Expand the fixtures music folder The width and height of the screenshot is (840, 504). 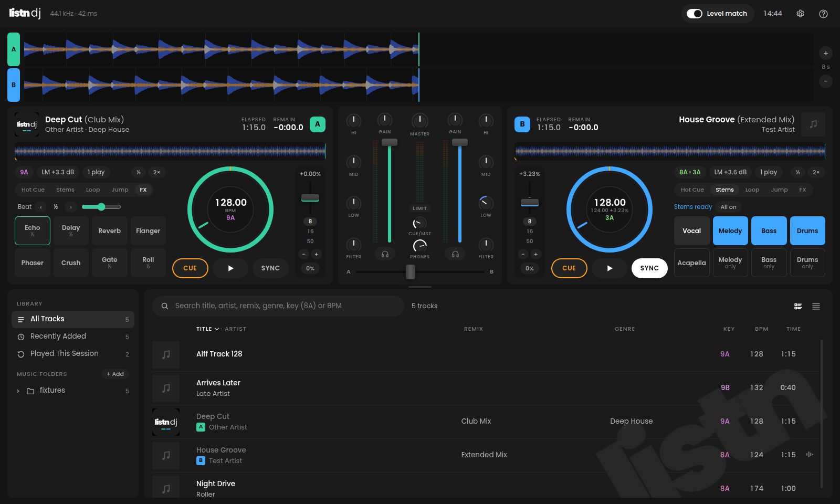18,391
